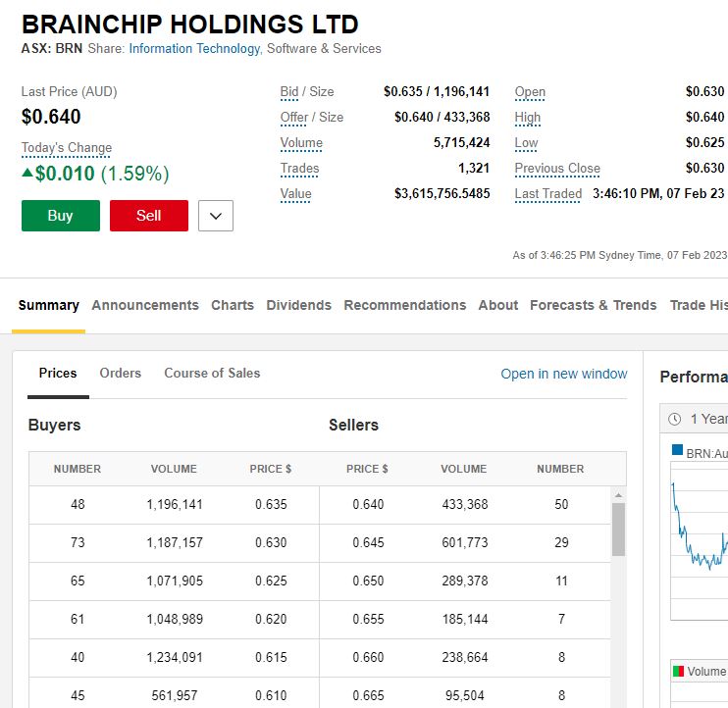Click buyer volume 1,234,091
The image size is (728, 708).
tap(175, 657)
